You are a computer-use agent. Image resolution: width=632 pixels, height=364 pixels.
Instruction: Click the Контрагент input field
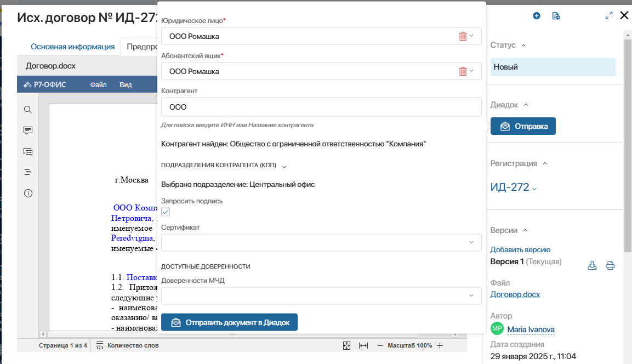point(321,107)
